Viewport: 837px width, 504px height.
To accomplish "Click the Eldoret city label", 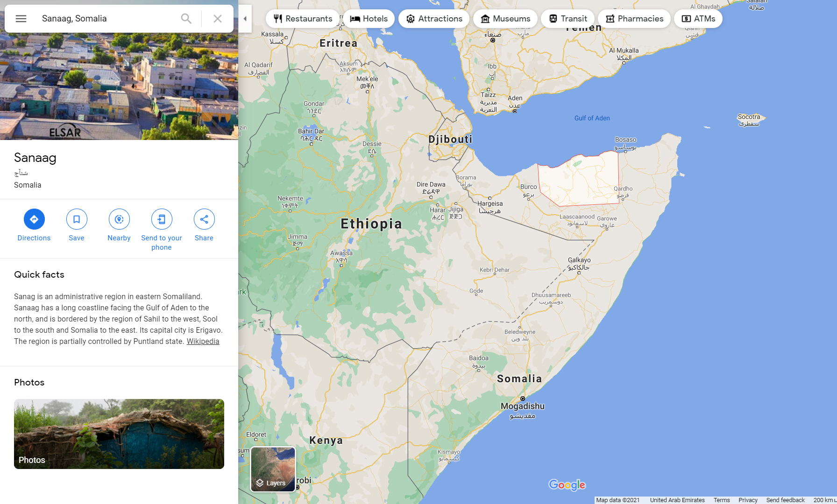I will (x=256, y=434).
